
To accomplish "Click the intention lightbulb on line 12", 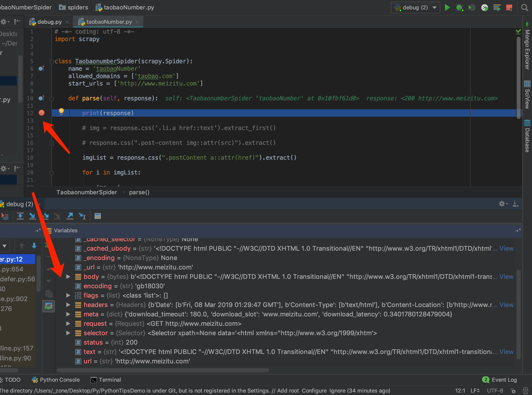I will [61, 111].
